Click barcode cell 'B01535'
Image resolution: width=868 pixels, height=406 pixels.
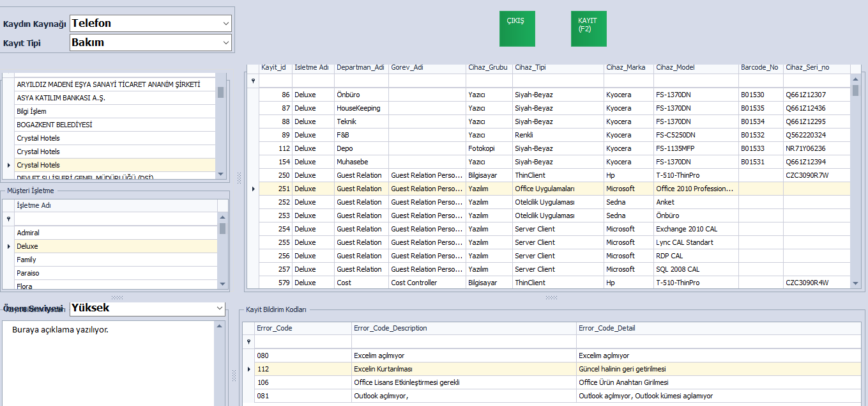click(x=761, y=108)
